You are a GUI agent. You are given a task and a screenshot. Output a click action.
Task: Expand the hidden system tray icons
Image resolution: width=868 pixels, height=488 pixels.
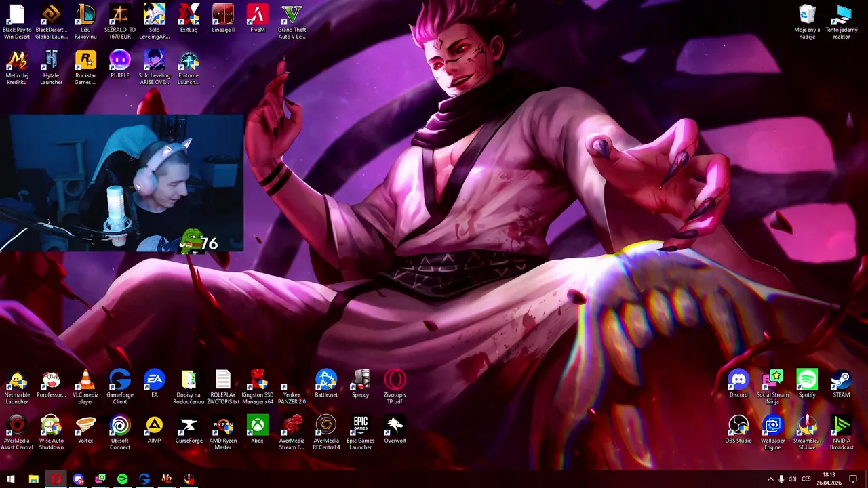coord(770,479)
